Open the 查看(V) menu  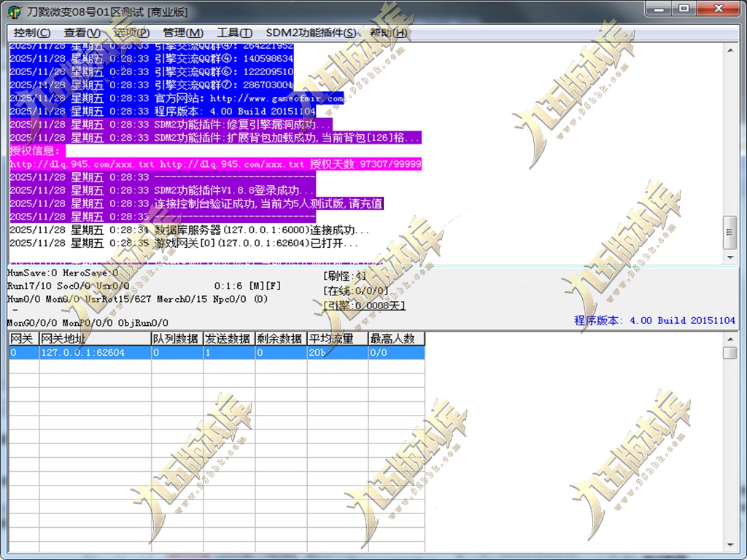click(x=82, y=33)
